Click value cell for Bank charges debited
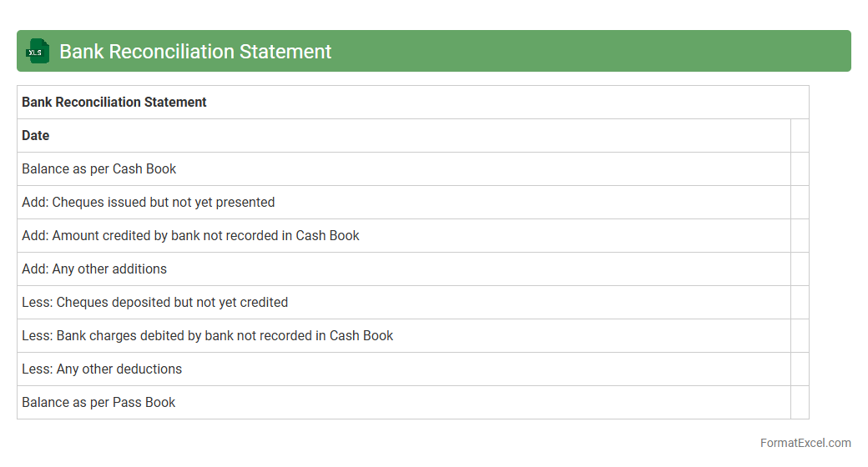This screenshot has height=467, width=868. 800,336
